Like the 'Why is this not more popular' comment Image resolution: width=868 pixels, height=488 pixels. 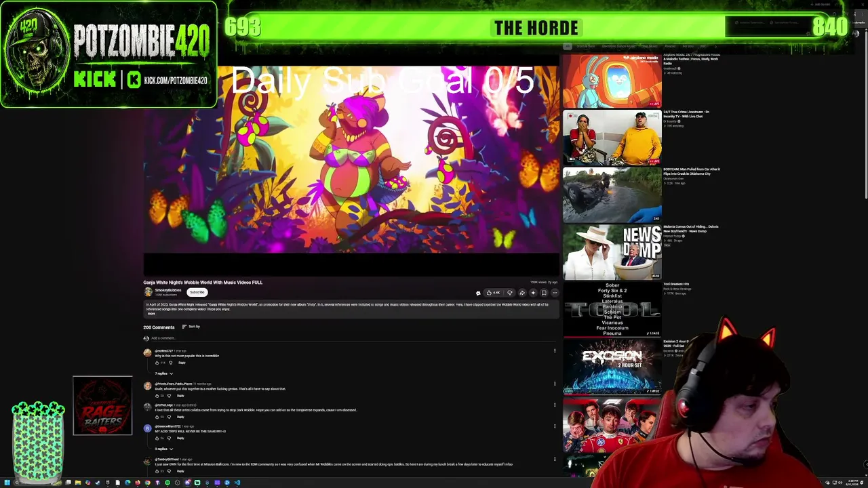157,363
